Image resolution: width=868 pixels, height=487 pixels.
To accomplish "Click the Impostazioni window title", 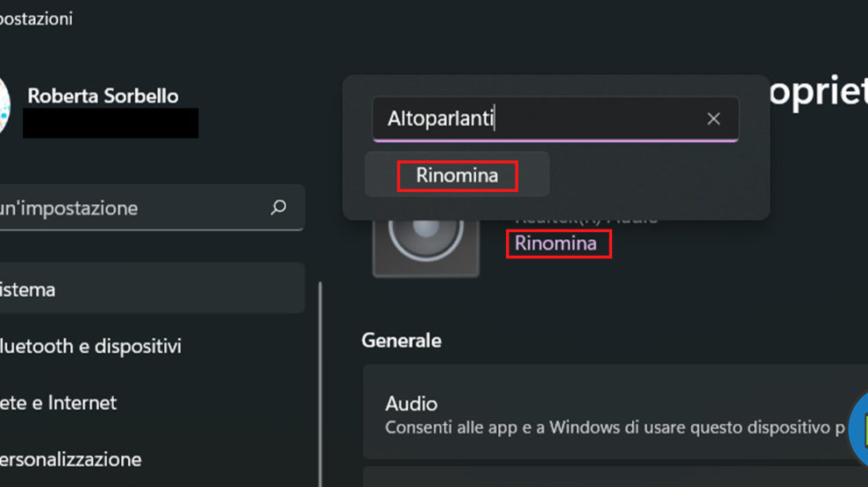I will [x=35, y=18].
